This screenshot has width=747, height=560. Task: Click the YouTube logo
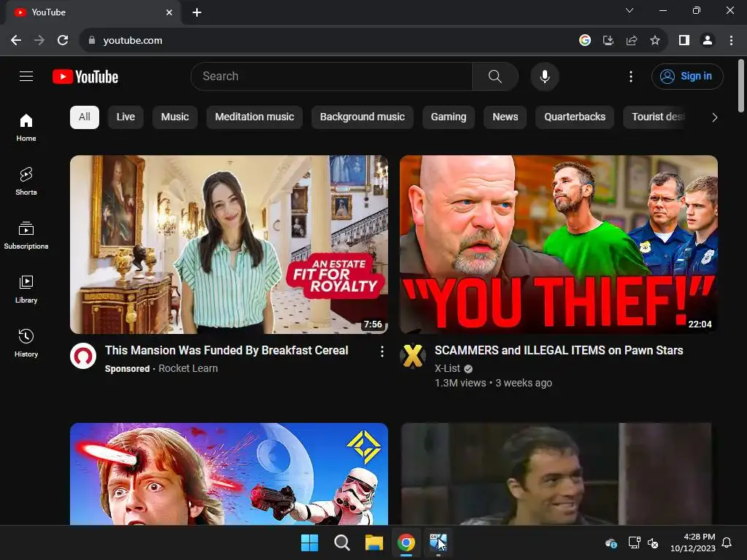click(x=85, y=77)
